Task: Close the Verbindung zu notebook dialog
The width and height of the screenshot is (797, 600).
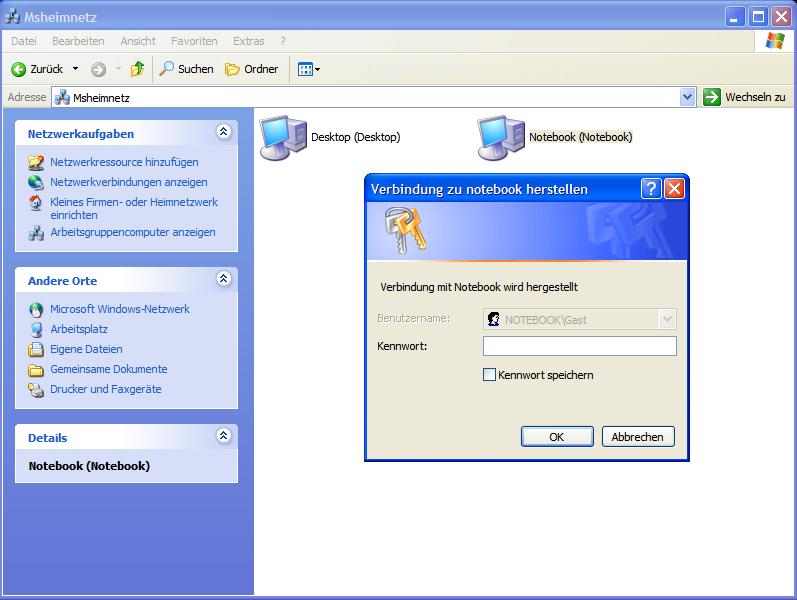Action: (675, 189)
